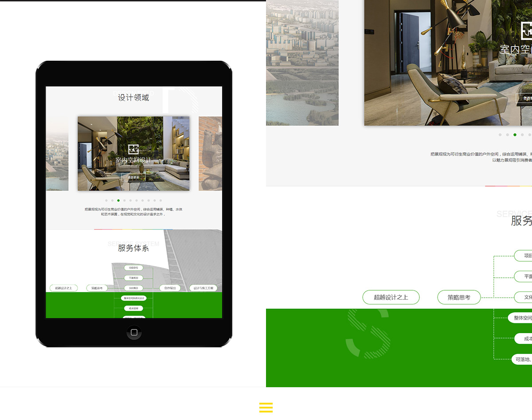Viewport: 532px width, 420px height.
Task: Select the dot left of the green dot in enlarged view
Action: (x=508, y=135)
